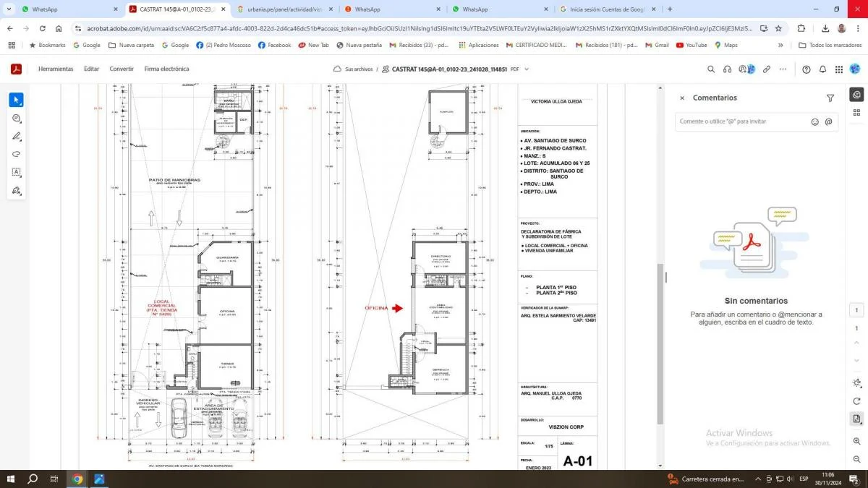Expand the document name dropdown chevron

click(x=527, y=69)
